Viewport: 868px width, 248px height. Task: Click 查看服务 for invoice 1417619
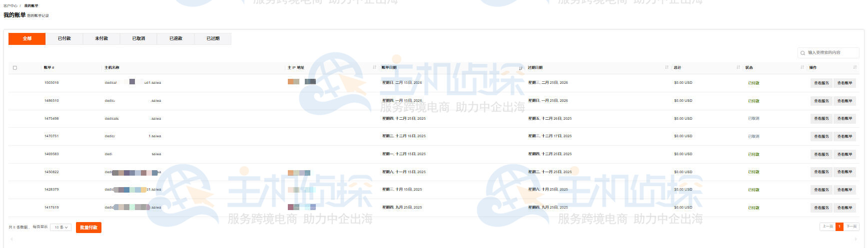(821, 208)
